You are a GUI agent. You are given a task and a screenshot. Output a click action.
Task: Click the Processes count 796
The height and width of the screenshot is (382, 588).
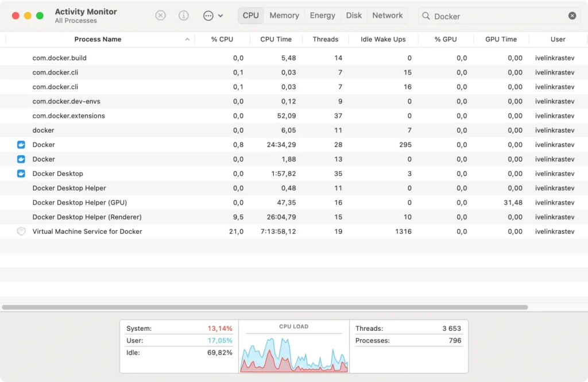pyautogui.click(x=455, y=340)
